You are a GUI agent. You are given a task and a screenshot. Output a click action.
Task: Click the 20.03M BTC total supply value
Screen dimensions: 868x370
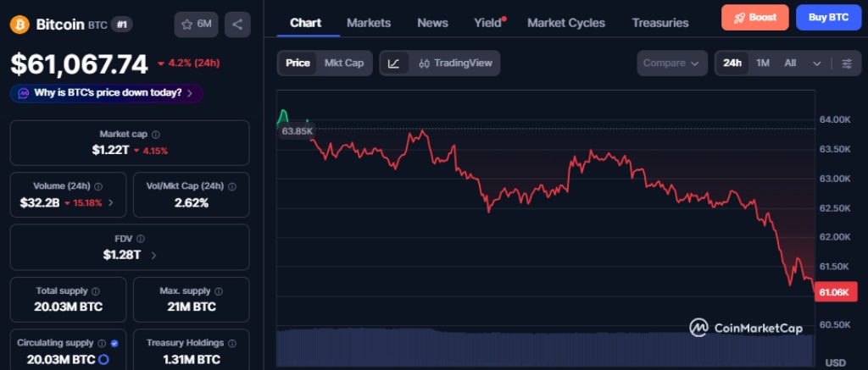pyautogui.click(x=68, y=307)
